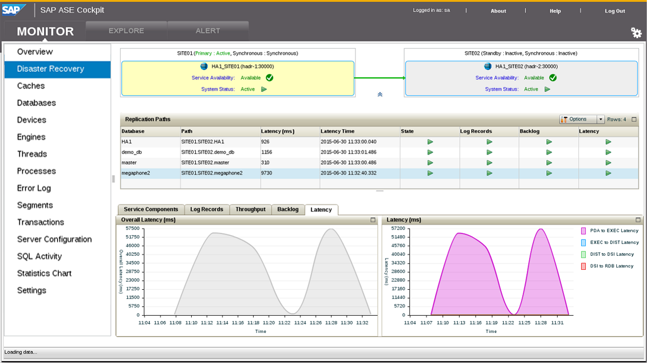
Task: Open Databases in sidebar
Action: tap(57, 103)
